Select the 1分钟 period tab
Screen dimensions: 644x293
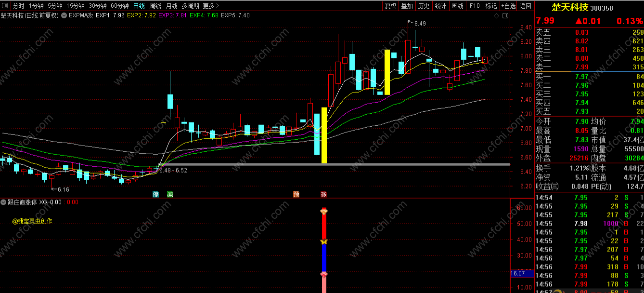tap(36, 6)
